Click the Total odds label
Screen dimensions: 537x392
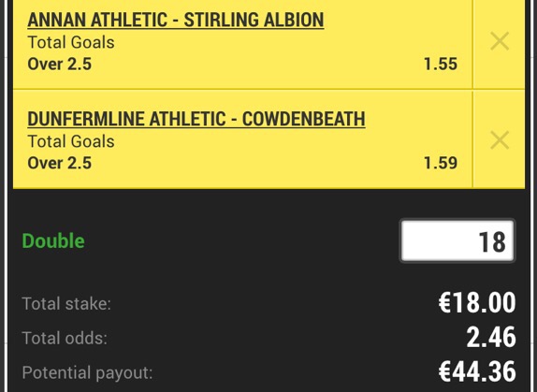pos(65,339)
